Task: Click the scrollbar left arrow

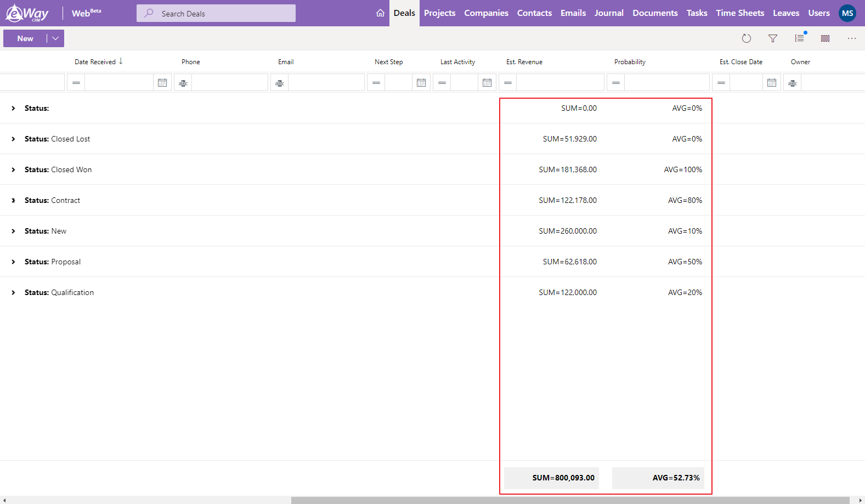Action: point(4,500)
